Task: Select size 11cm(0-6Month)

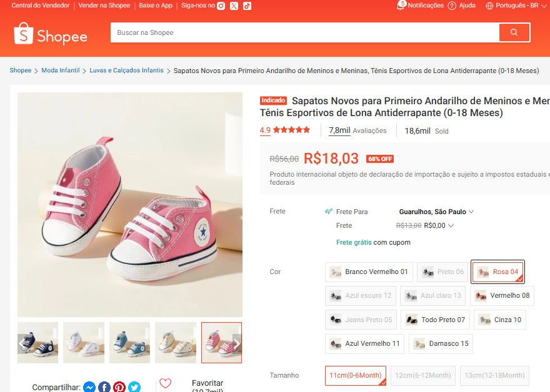Action: tap(356, 375)
